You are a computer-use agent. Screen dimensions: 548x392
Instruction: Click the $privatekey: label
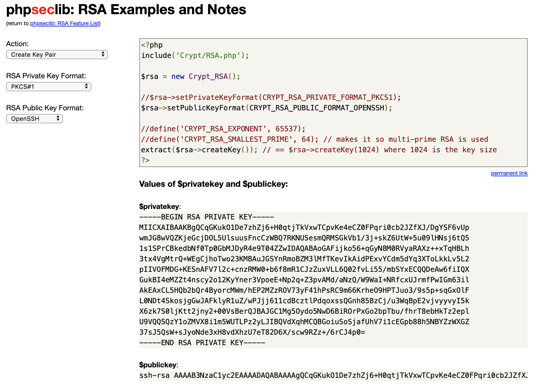(x=160, y=206)
